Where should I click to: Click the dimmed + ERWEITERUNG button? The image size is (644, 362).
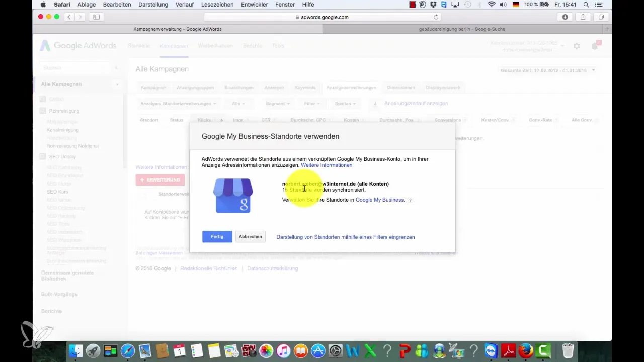[160, 180]
